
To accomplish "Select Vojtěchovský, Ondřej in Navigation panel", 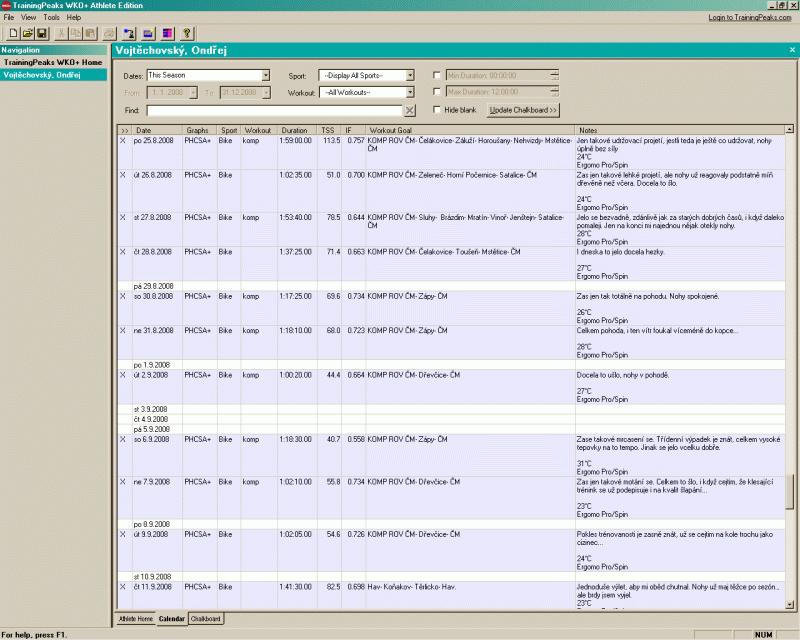I will pos(54,75).
